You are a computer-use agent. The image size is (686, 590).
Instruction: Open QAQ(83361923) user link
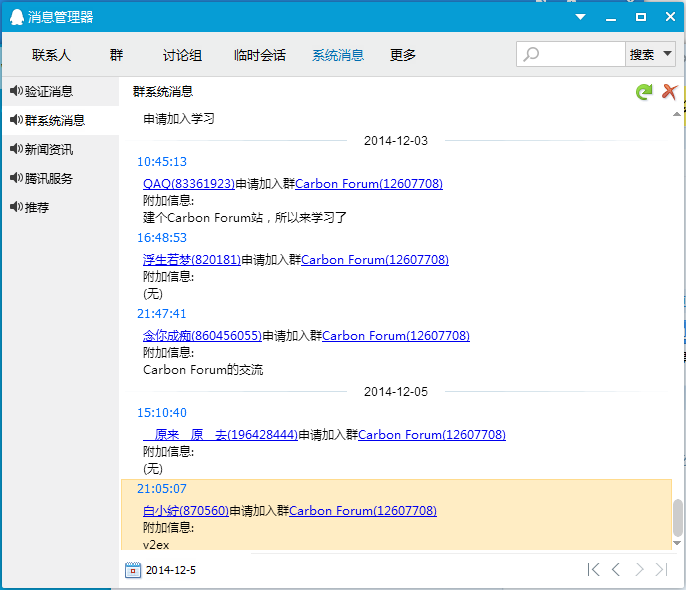coord(189,184)
